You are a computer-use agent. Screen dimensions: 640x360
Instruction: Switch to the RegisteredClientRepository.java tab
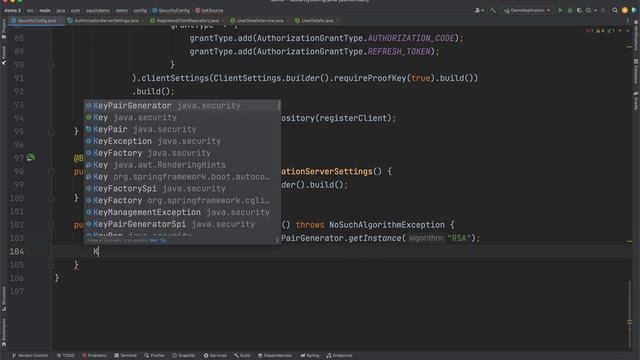187,20
